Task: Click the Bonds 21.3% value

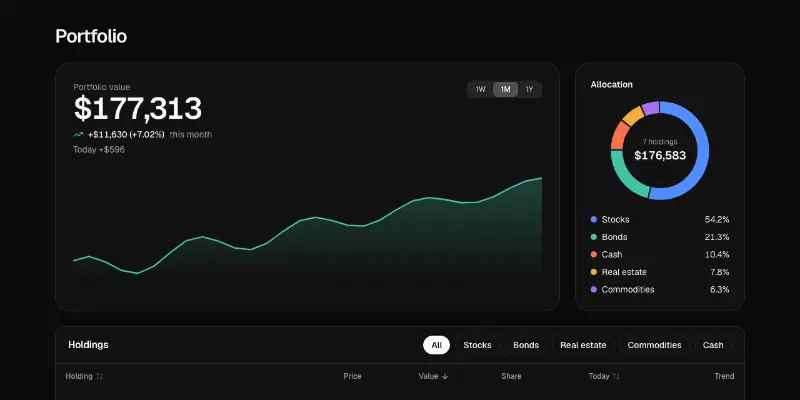Action: coord(717,237)
